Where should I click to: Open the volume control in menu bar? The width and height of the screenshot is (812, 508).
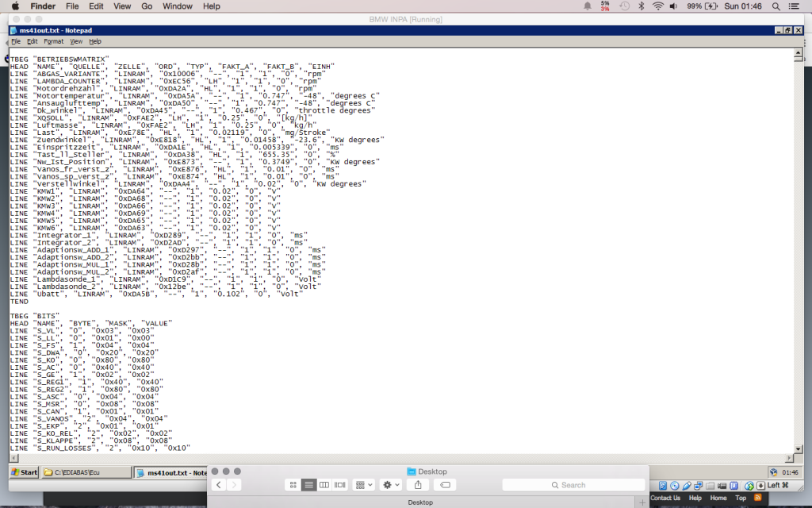click(x=673, y=6)
